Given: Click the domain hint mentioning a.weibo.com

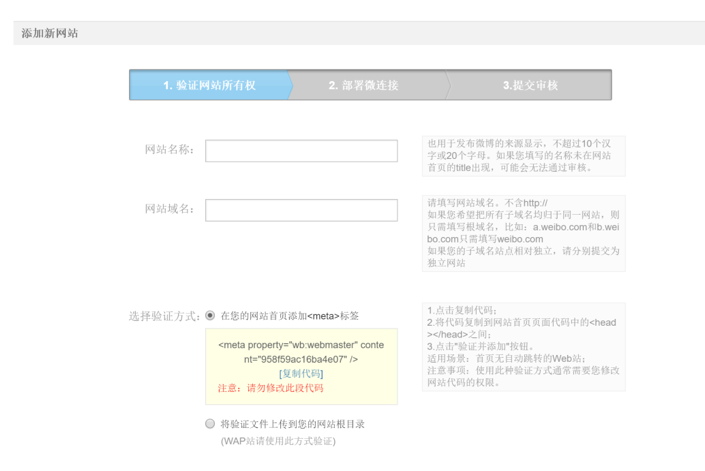Looking at the screenshot, I should pyautogui.click(x=522, y=233).
